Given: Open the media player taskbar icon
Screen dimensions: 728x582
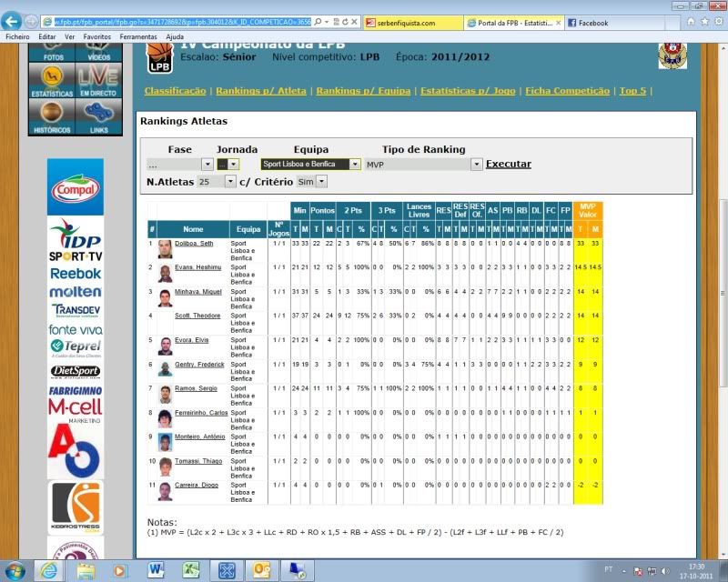Looking at the screenshot, I should pyautogui.click(x=119, y=570).
